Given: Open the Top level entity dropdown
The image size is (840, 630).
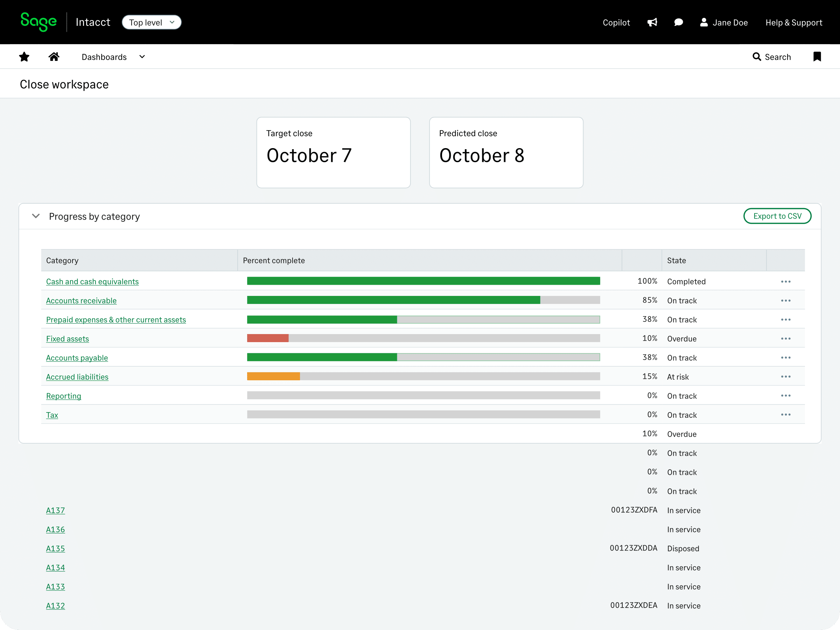Looking at the screenshot, I should coord(152,22).
